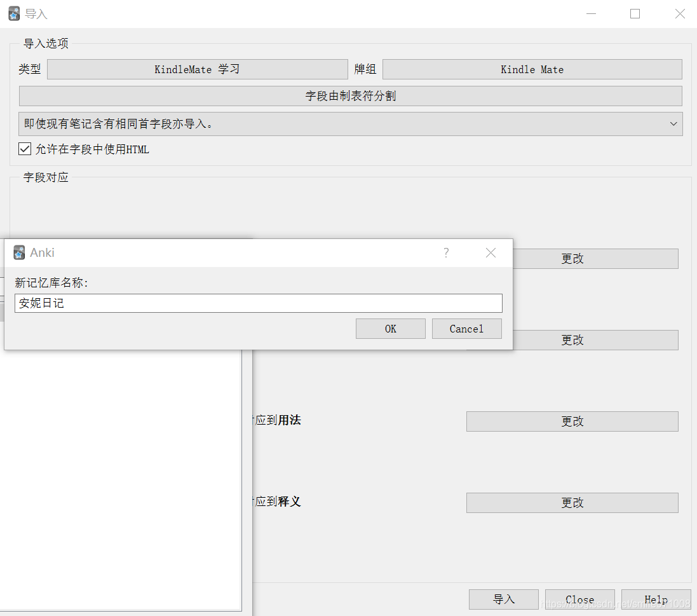Click the 牌组 label

click(x=365, y=69)
